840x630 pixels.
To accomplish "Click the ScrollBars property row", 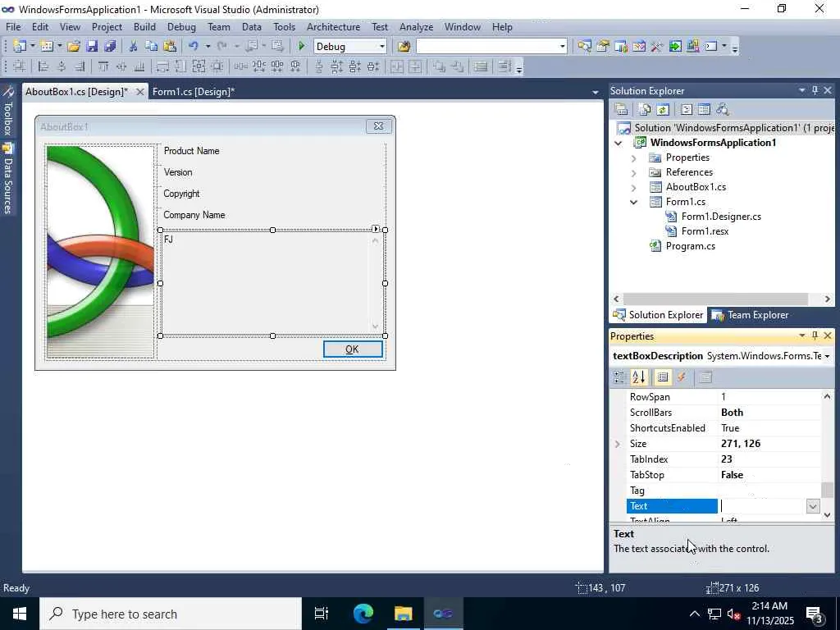I will (x=724, y=413).
